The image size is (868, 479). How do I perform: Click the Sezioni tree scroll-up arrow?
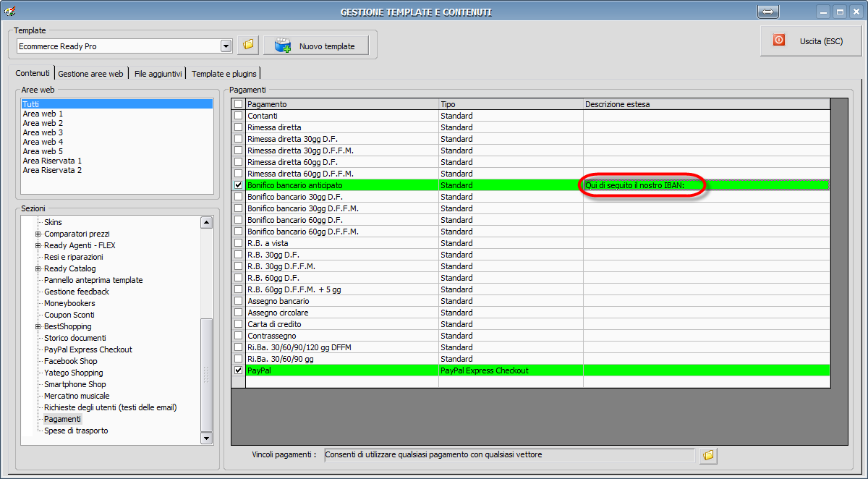point(207,222)
